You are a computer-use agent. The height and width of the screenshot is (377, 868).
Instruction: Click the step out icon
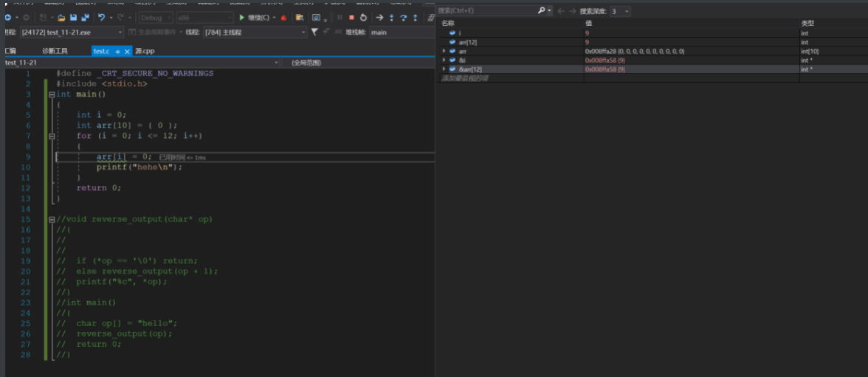pyautogui.click(x=415, y=17)
